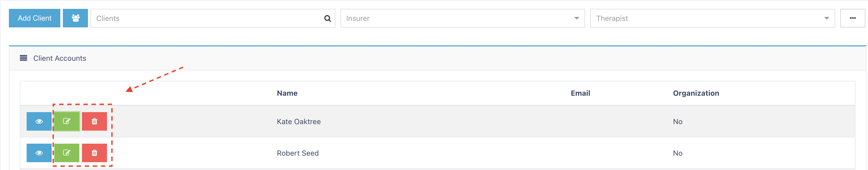Click the Insurer dropdown arrow

pyautogui.click(x=576, y=18)
